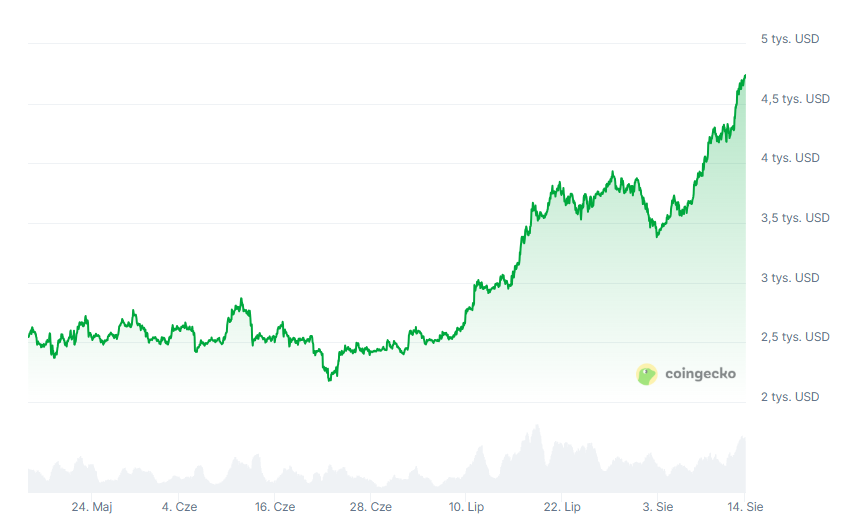This screenshot has width=850, height=521.
Task: Select the 3,5 tys. USD price label
Action: 795,218
